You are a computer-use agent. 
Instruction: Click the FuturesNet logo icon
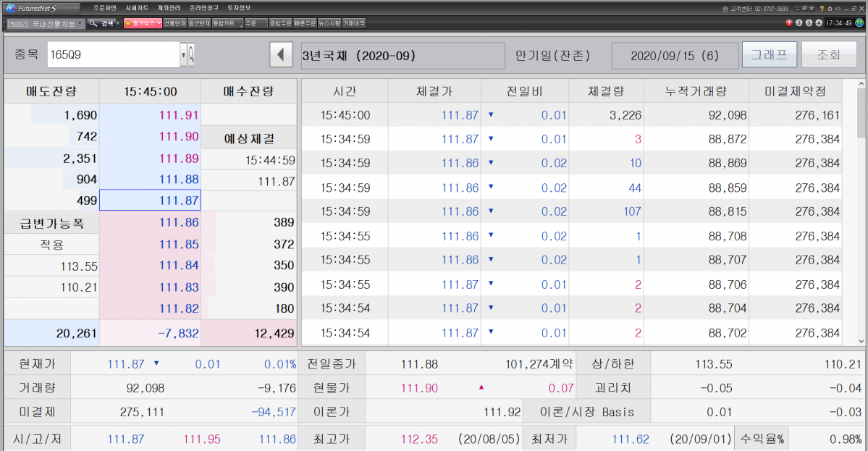(x=10, y=8)
